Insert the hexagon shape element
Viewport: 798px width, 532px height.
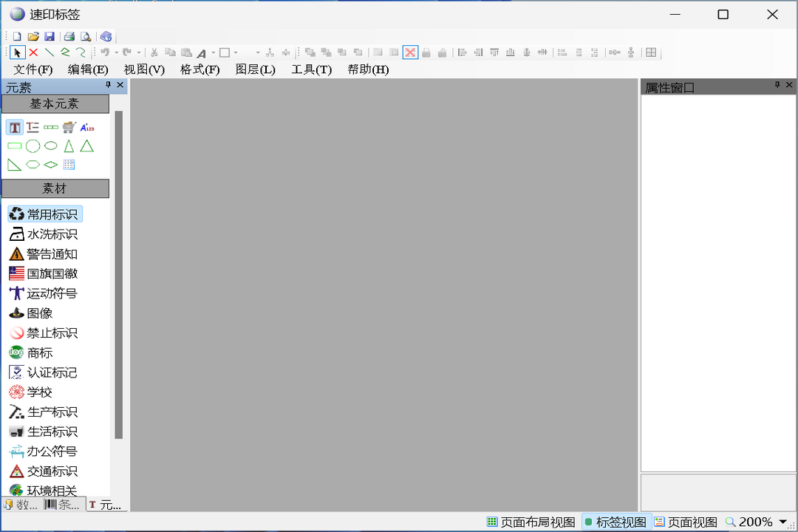pyautogui.click(x=33, y=165)
